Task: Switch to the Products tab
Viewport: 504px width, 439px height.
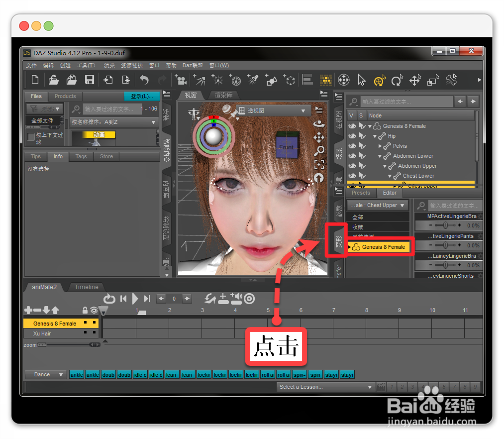Action: click(x=65, y=96)
